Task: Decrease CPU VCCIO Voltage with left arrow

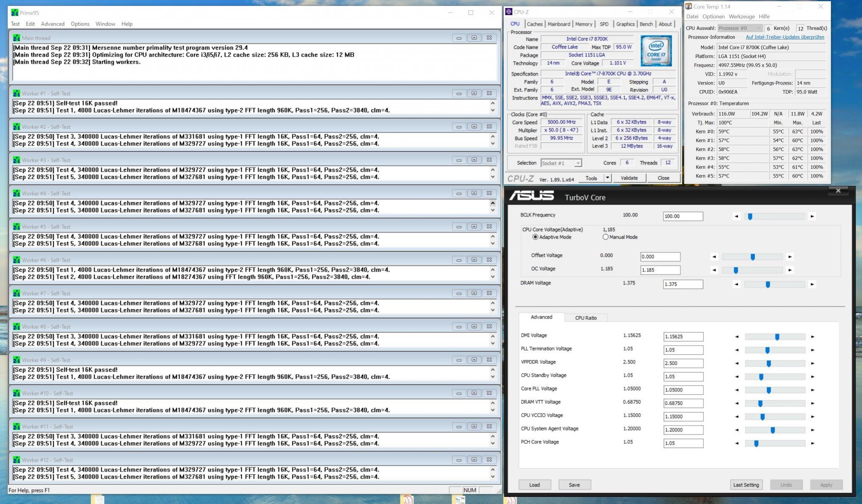Action: click(737, 416)
